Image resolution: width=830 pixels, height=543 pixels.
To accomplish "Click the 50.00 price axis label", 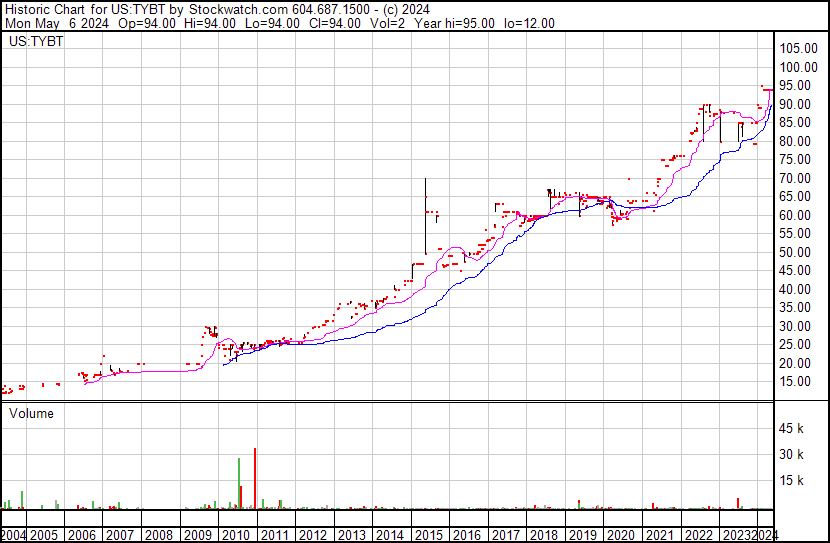I will [x=795, y=252].
